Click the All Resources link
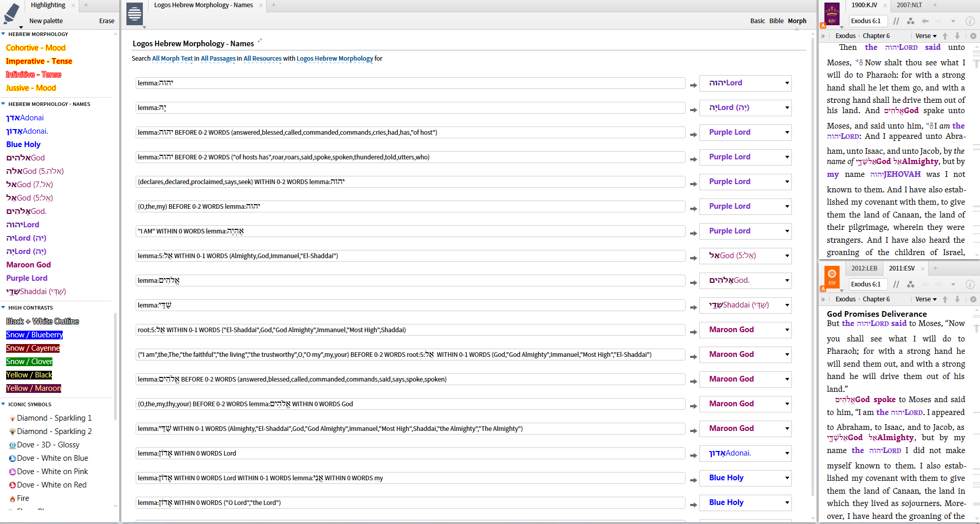Viewport: 980px width, 524px height. point(262,59)
